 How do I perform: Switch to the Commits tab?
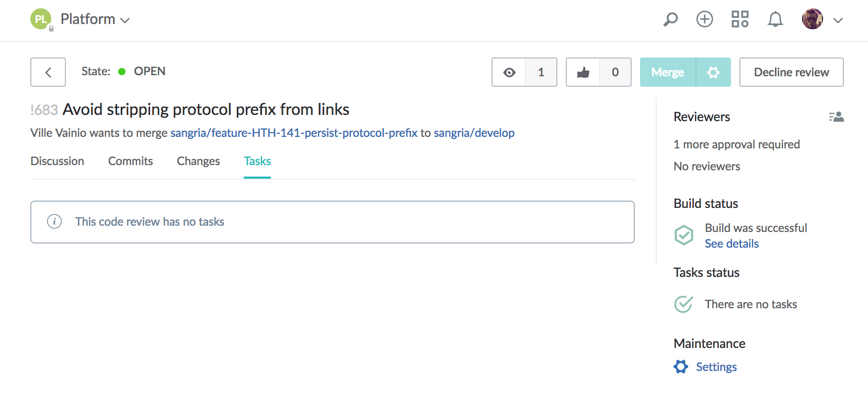click(x=130, y=161)
